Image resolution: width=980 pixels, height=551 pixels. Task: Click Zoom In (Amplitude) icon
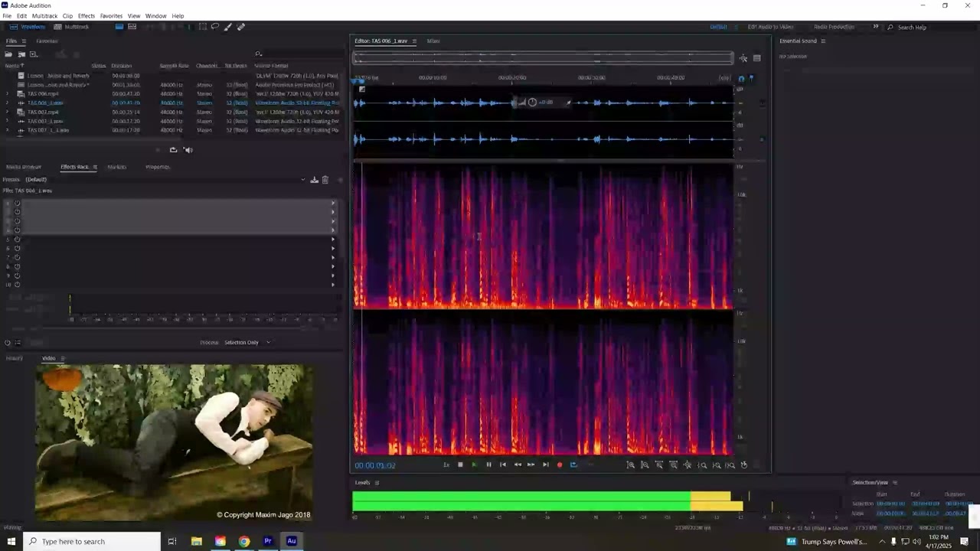631,465
